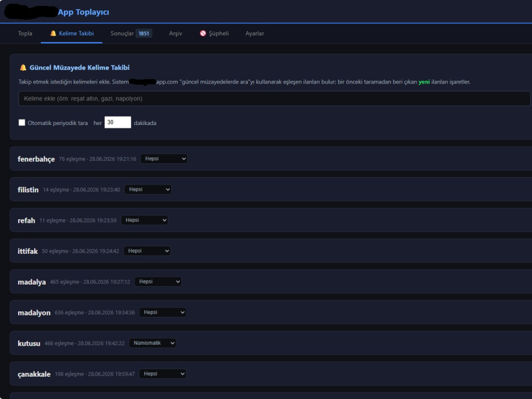The height and width of the screenshot is (399, 532).
Task: Expand the madalyon Hepsi dropdown
Action: (x=162, y=312)
